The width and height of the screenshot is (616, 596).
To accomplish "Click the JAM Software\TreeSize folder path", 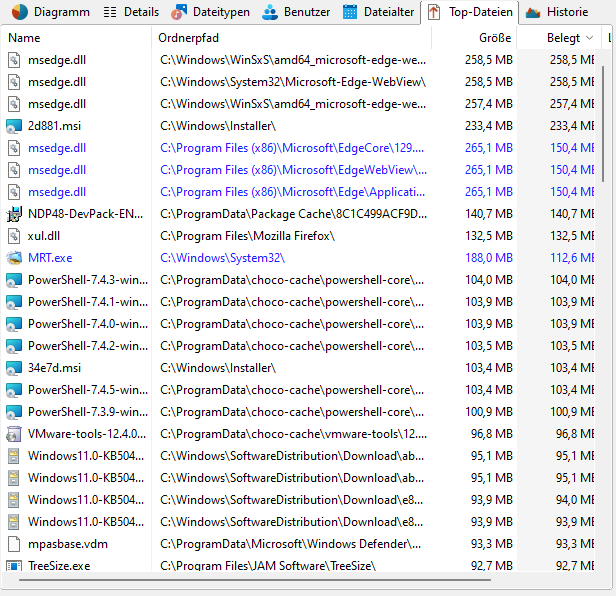I will coord(268,566).
